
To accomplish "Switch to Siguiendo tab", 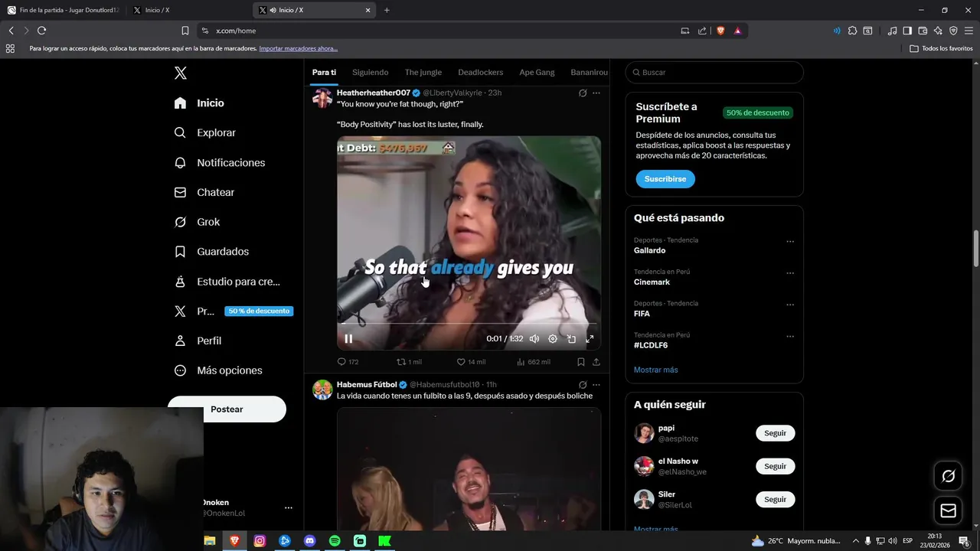I will (371, 72).
